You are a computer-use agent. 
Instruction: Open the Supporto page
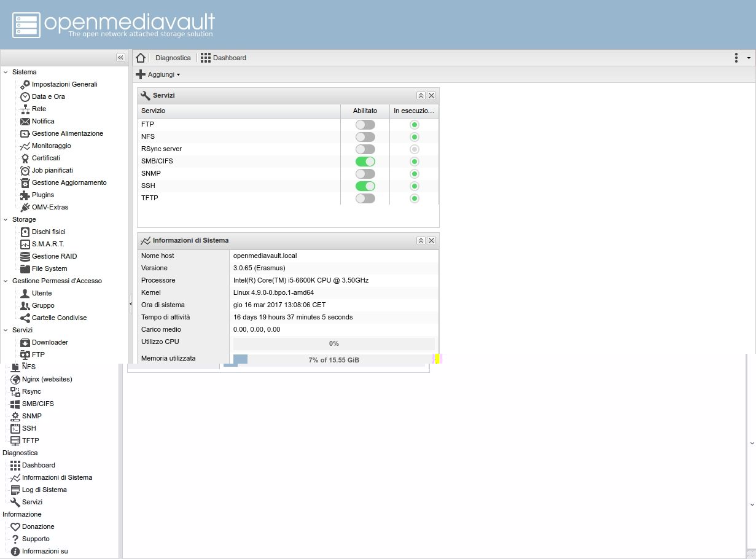(x=35, y=539)
